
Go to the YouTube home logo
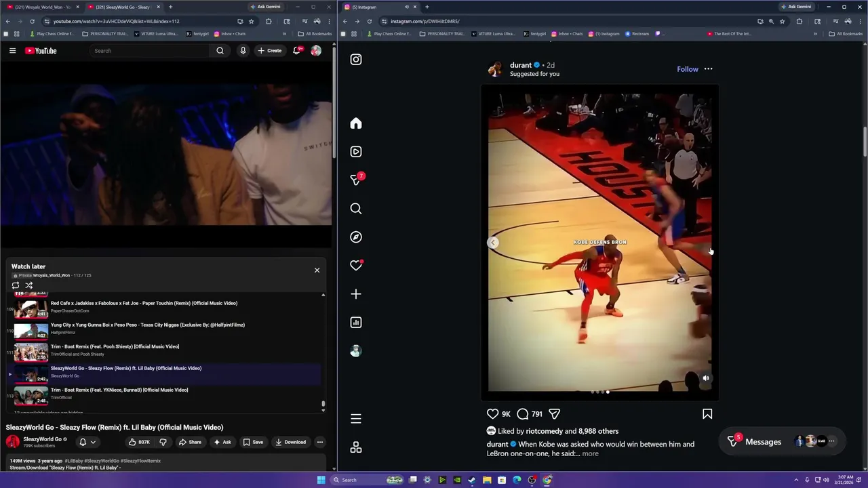[x=41, y=51]
